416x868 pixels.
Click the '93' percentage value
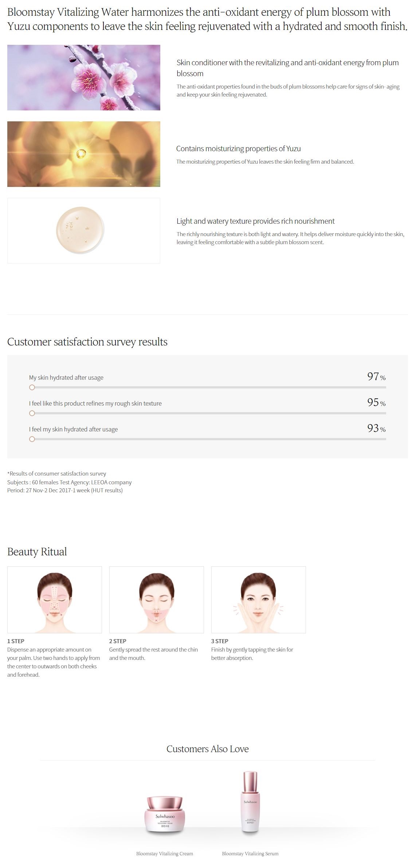pos(373,428)
